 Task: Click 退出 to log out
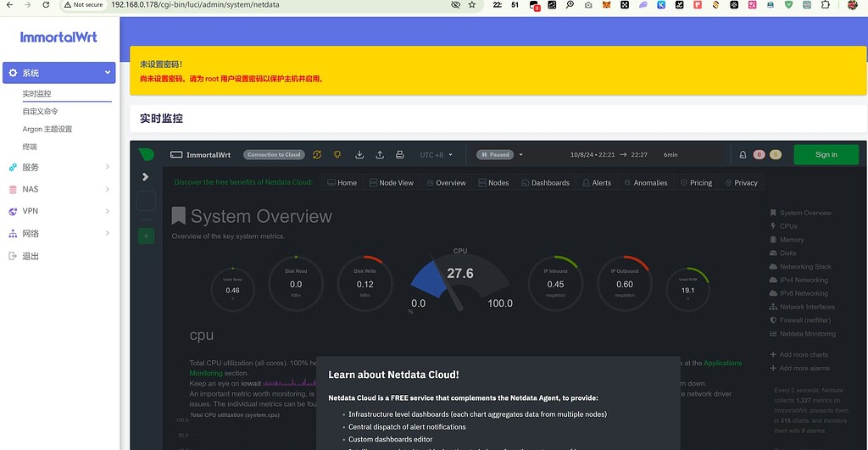tap(31, 256)
